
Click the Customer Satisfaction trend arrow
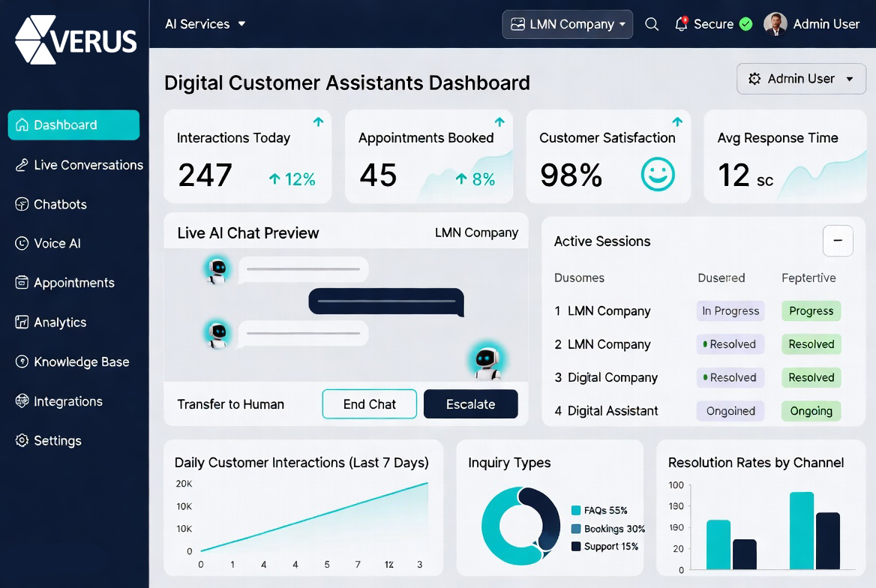pos(677,121)
